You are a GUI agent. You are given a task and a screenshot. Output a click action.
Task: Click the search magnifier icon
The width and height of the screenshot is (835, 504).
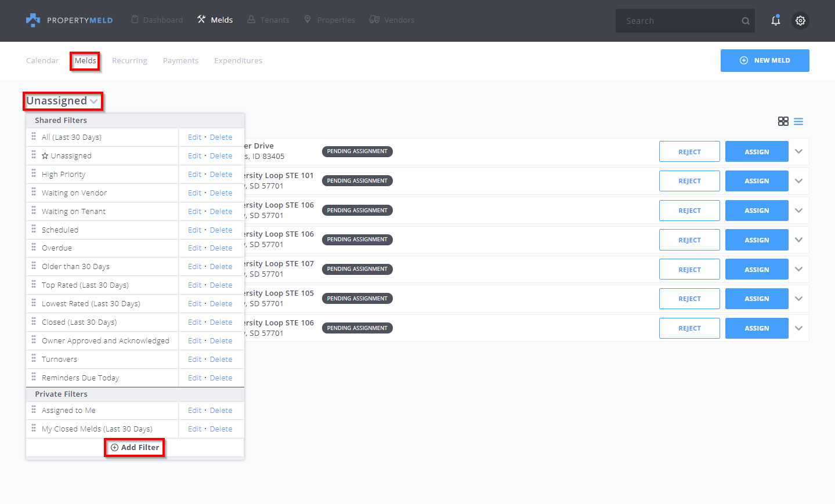[745, 21]
